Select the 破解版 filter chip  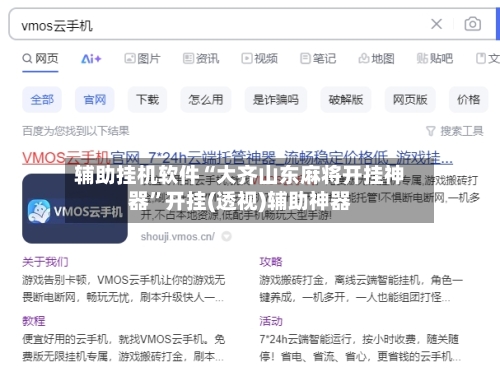tap(346, 100)
